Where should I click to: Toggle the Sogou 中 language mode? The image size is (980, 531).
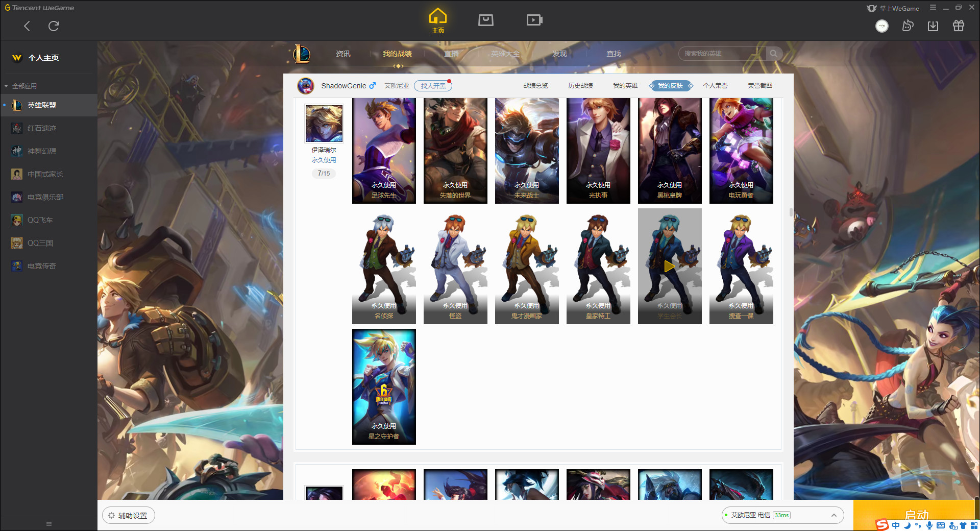[896, 525]
